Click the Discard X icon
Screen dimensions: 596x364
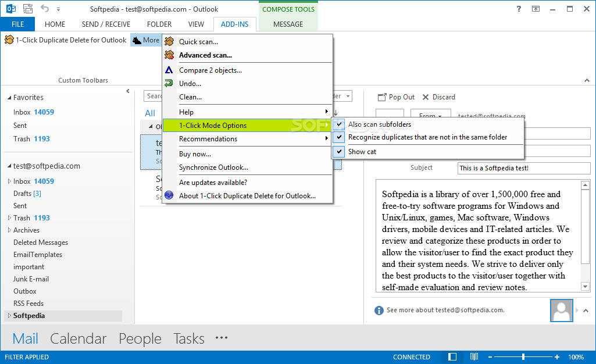click(x=426, y=97)
